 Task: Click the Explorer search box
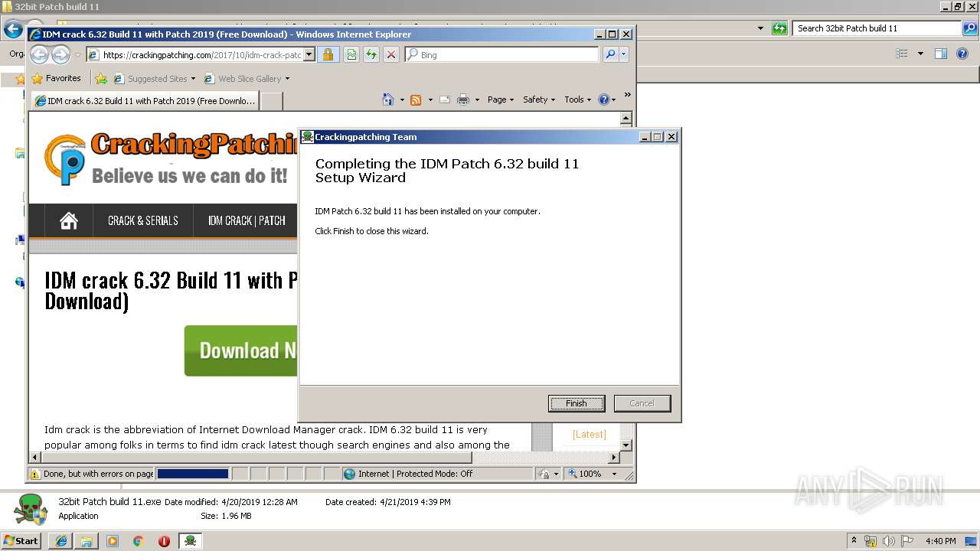[877, 28]
